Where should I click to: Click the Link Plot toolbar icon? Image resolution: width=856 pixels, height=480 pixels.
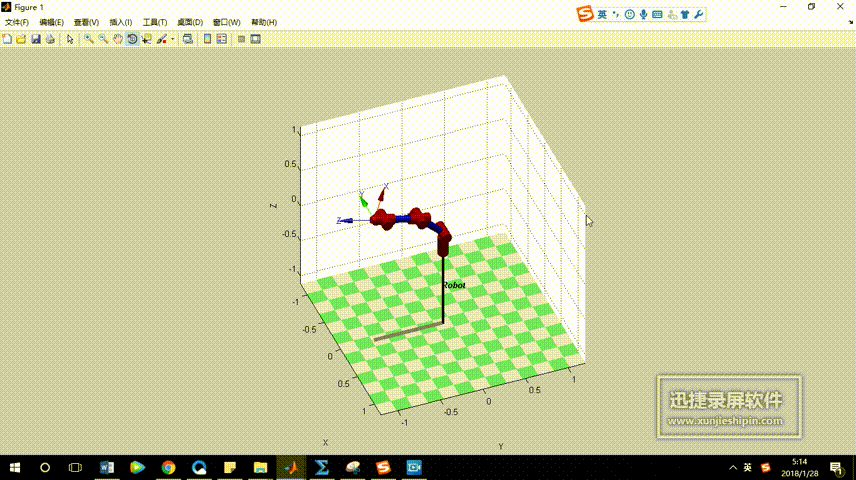tap(188, 39)
